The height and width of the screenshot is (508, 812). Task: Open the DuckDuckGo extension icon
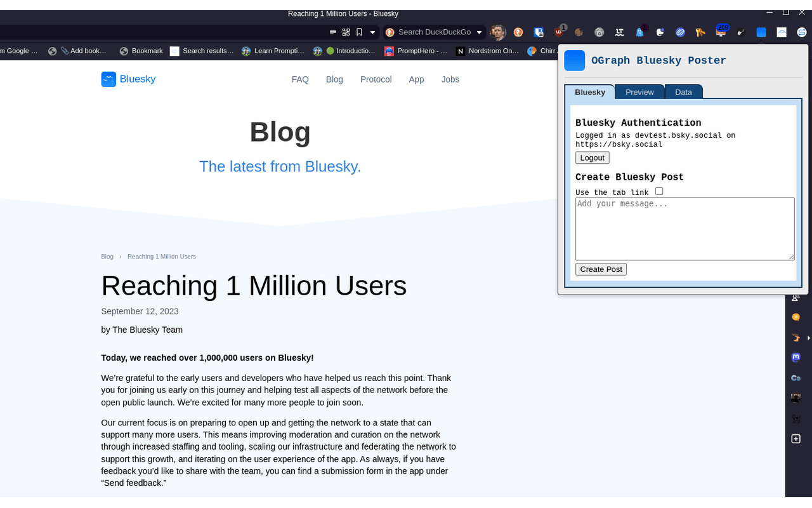tap(518, 32)
